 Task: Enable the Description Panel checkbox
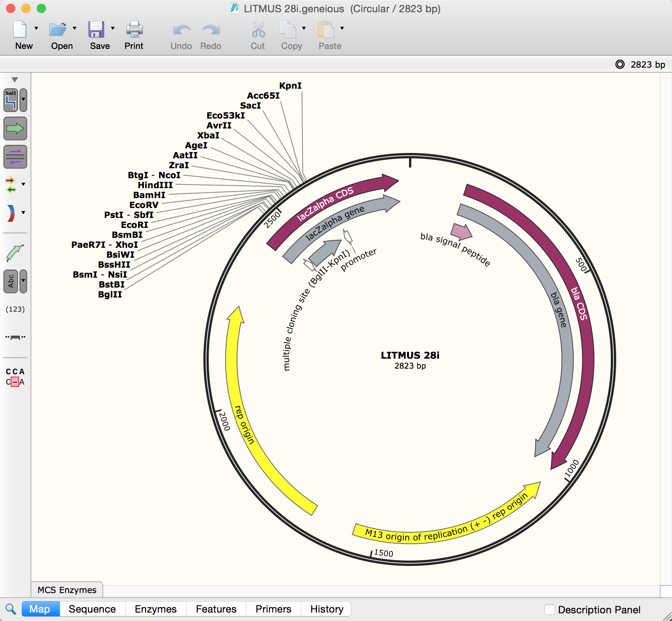[x=550, y=610]
